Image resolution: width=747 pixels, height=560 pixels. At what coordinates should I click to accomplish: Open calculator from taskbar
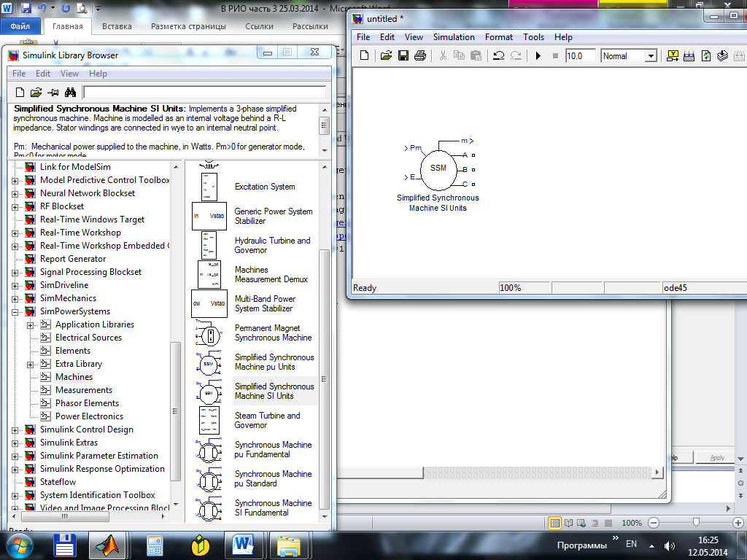[x=155, y=545]
